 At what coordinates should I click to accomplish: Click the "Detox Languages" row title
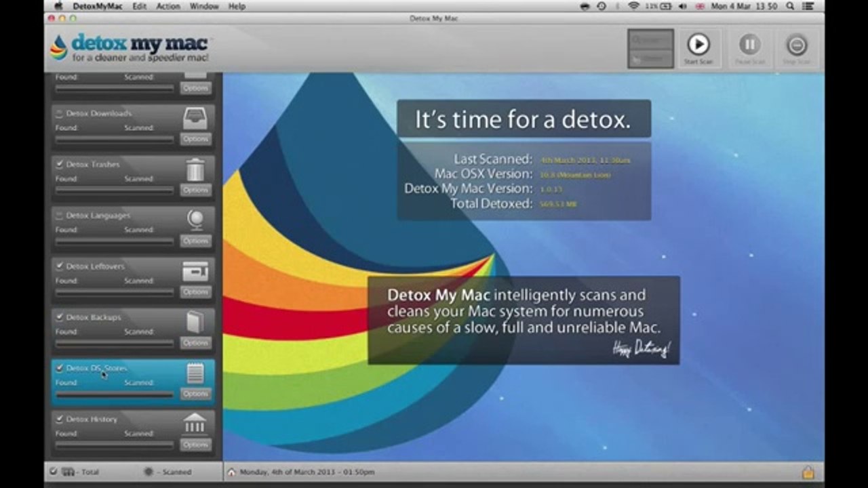click(98, 216)
